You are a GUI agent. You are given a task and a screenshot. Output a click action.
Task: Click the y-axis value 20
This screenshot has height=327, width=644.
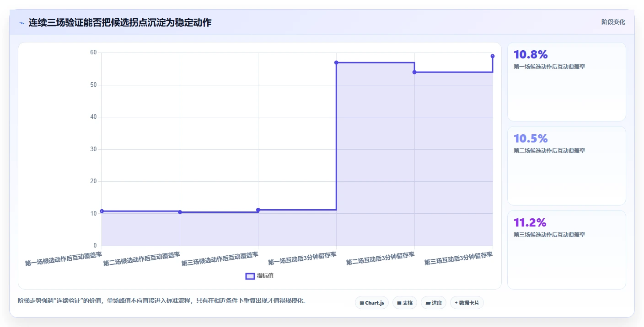[93, 181]
